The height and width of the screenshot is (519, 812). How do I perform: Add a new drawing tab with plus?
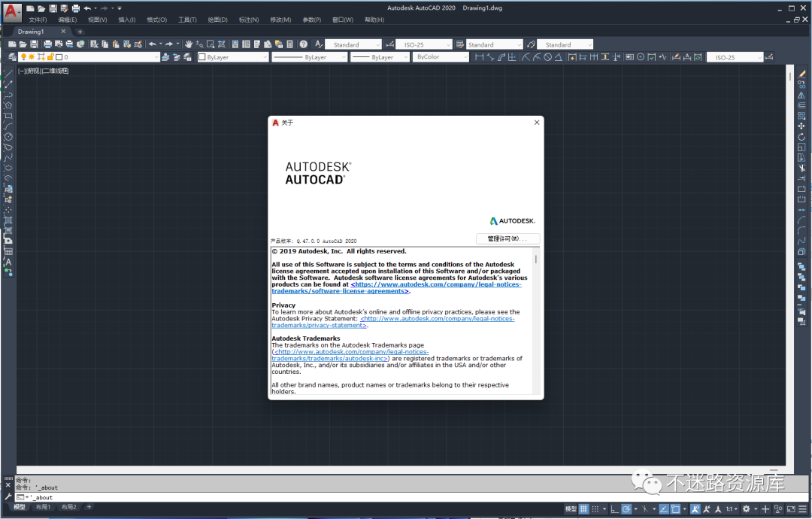point(80,32)
